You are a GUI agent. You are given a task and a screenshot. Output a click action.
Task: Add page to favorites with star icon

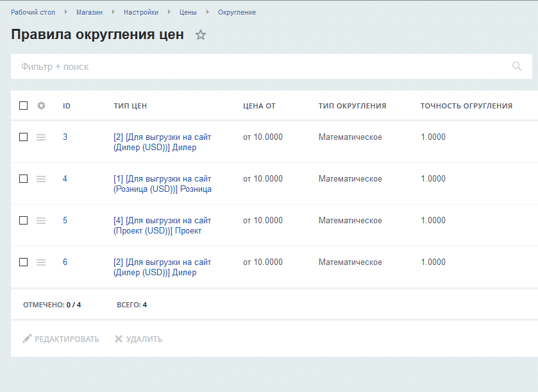pos(201,35)
